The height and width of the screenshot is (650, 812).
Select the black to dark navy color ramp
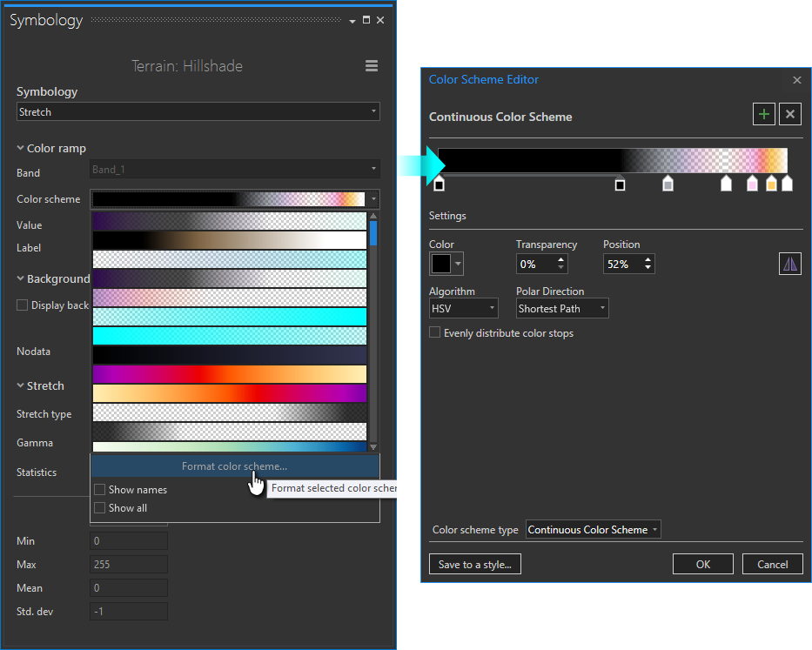tap(230, 355)
